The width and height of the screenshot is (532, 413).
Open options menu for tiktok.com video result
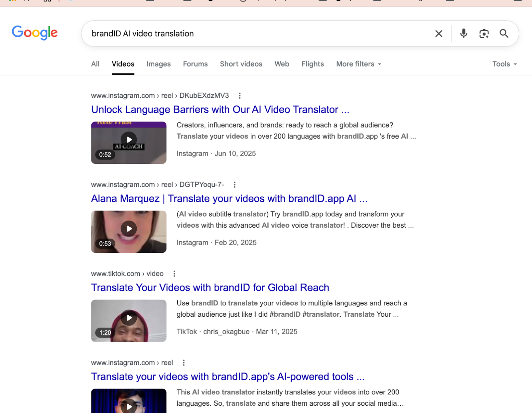coord(174,274)
